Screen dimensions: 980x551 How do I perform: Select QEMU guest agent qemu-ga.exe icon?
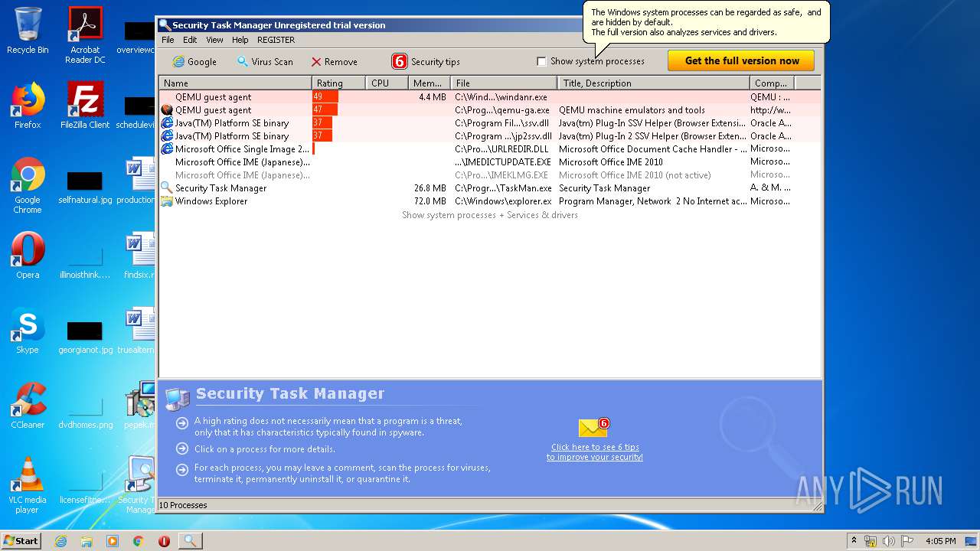166,110
